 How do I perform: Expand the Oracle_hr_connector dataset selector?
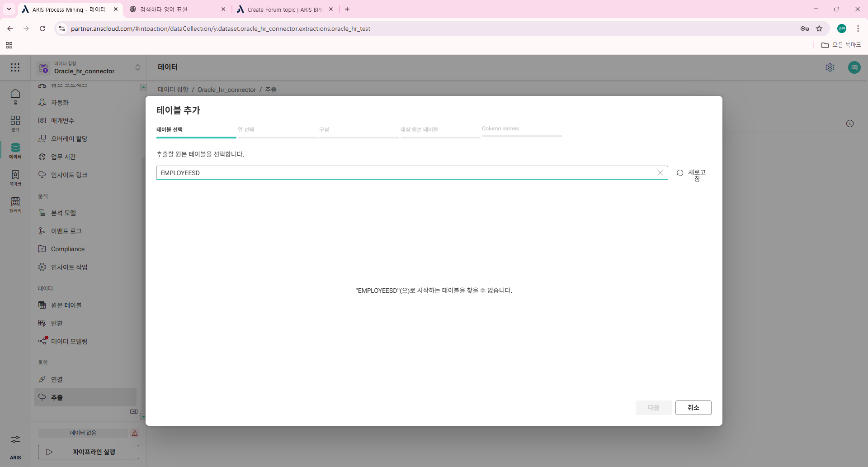coord(138,67)
